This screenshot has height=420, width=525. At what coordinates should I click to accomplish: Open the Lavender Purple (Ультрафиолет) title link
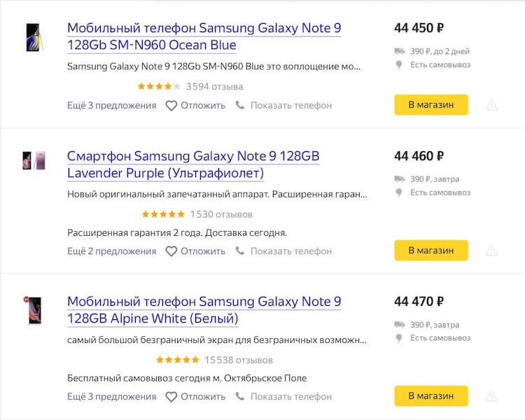[193, 164]
